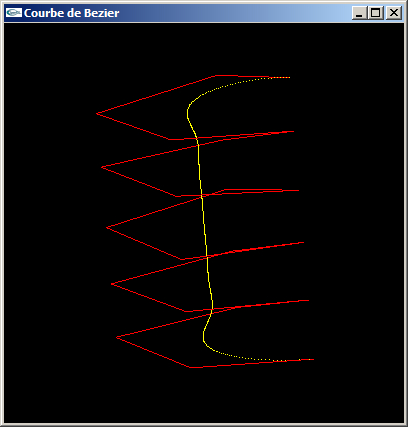Viewport: 408px width, 427px height.
Task: Select the topmost left-pointing red polygon vertex
Action: click(x=97, y=114)
